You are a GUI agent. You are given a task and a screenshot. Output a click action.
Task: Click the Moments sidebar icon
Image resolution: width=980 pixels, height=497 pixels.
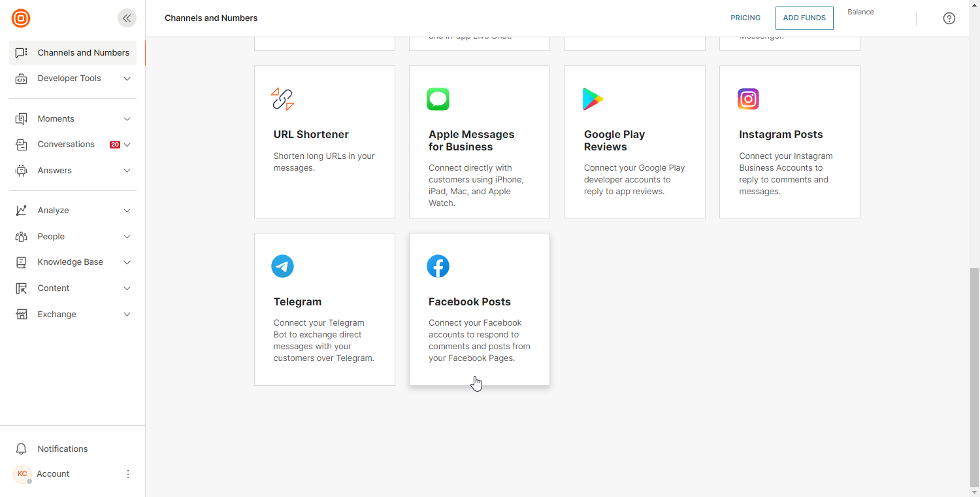(x=21, y=119)
